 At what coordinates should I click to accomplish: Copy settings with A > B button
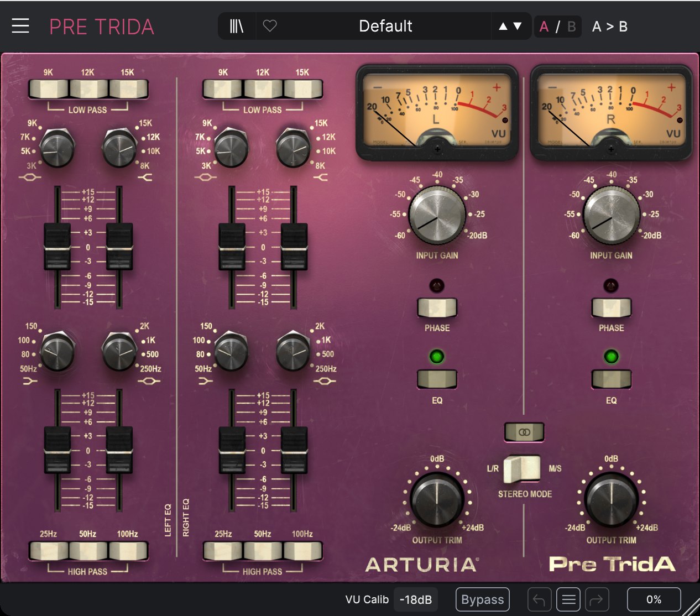pos(609,27)
